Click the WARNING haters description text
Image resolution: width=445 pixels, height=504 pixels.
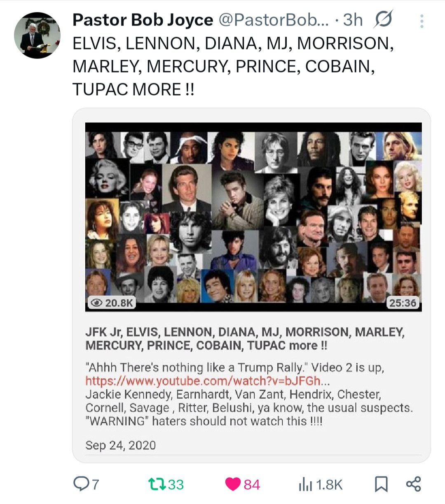(x=204, y=421)
